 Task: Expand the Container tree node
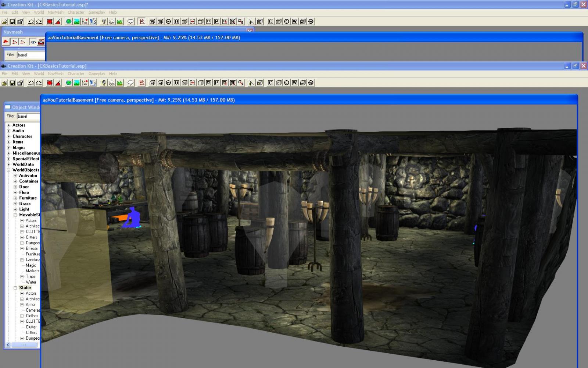pyautogui.click(x=15, y=181)
